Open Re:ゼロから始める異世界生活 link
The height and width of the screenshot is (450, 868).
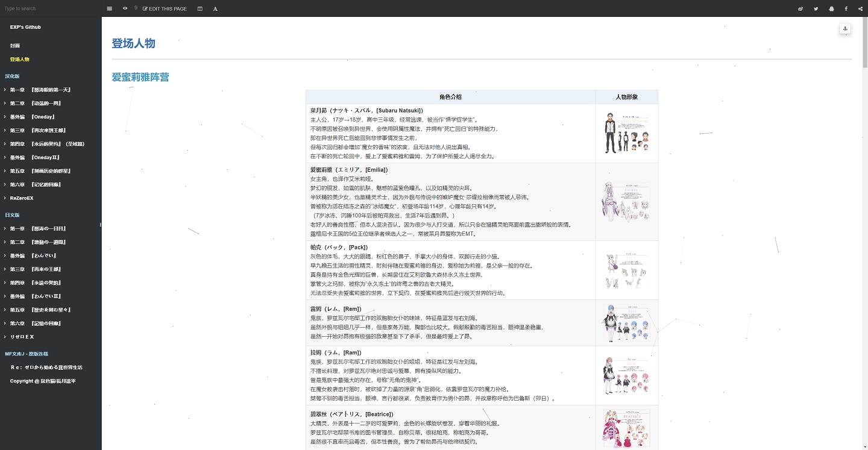[46, 367]
